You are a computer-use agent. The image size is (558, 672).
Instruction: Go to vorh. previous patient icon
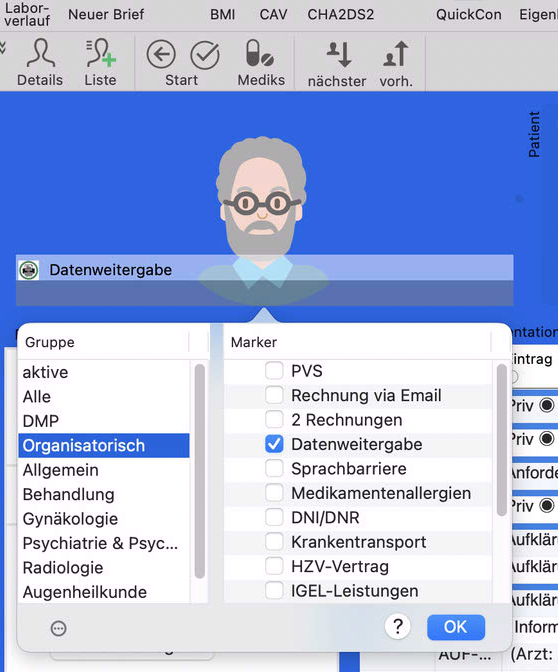[395, 54]
